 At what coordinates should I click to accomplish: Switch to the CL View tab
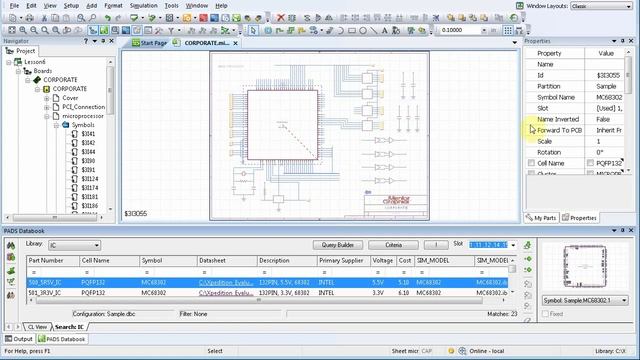[37, 327]
